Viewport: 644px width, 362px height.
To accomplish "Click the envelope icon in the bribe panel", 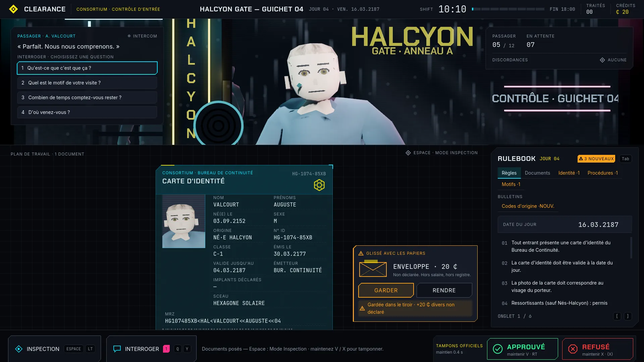I will tap(373, 269).
